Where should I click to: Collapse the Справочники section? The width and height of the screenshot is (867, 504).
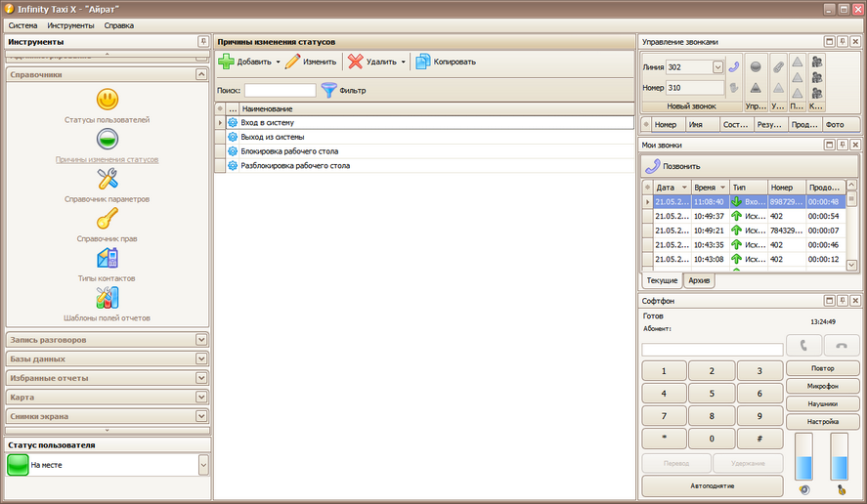tap(201, 74)
